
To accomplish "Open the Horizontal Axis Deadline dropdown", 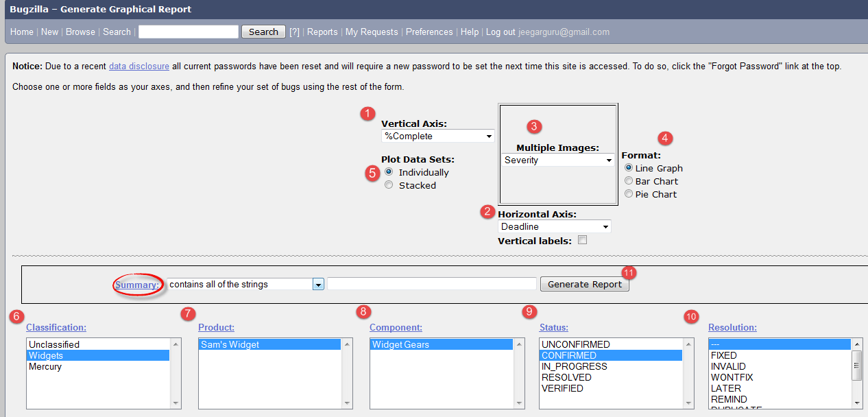I will click(x=554, y=226).
